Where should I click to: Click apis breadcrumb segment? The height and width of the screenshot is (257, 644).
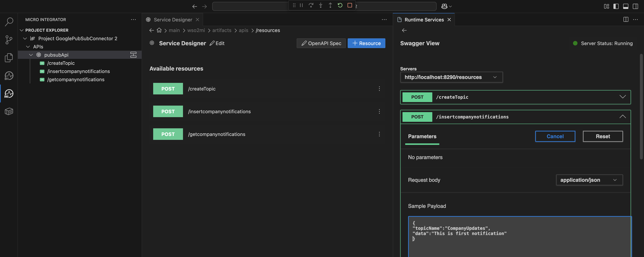[244, 30]
